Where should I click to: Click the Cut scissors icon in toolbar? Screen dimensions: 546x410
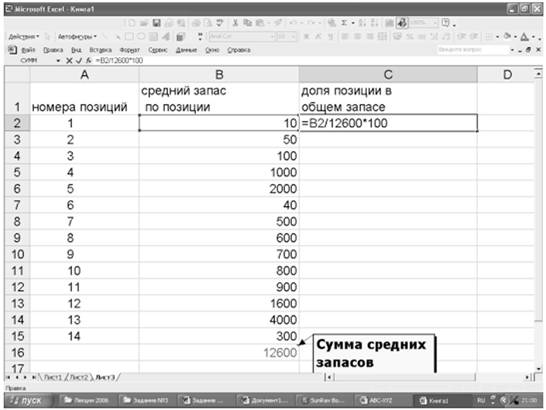(x=235, y=23)
